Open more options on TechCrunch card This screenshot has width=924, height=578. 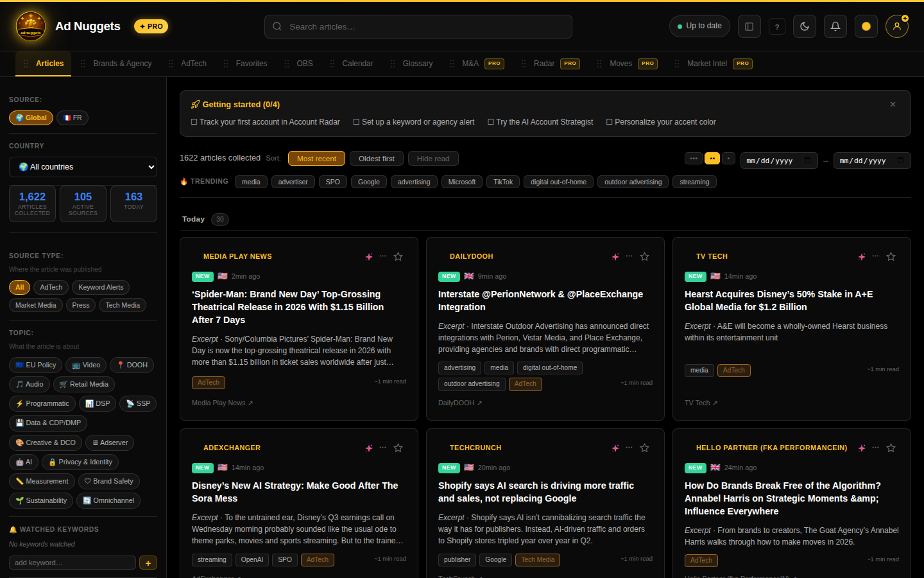click(x=629, y=447)
